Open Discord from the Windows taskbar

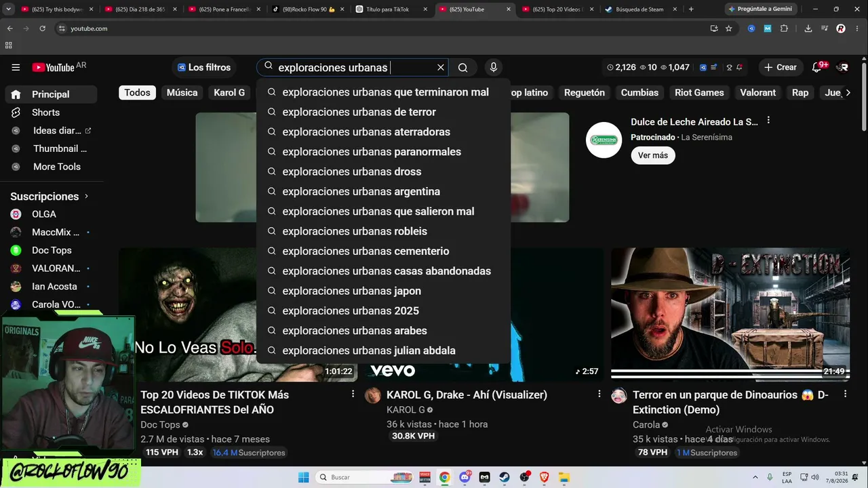465,477
